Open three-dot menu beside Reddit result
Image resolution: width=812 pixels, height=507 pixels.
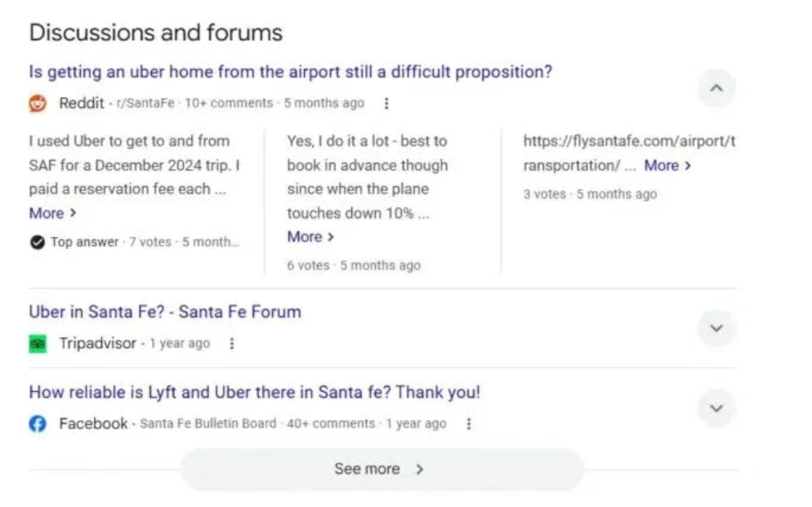pos(386,104)
